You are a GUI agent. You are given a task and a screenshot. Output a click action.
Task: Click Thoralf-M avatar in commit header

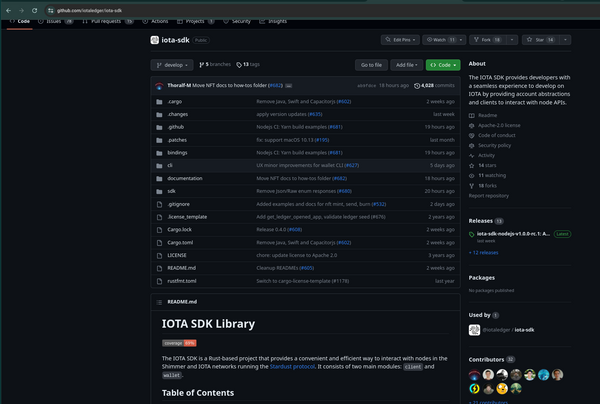(x=159, y=86)
